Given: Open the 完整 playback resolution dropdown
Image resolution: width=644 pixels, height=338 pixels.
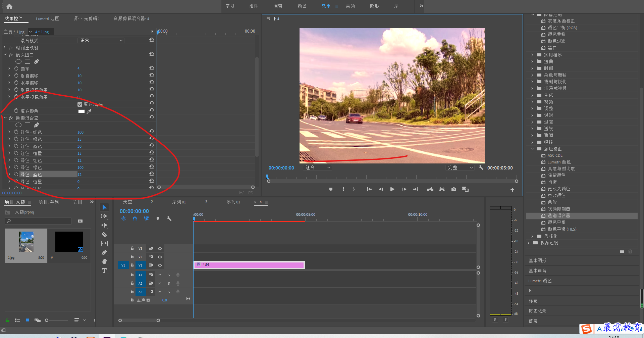Looking at the screenshot, I should 460,167.
